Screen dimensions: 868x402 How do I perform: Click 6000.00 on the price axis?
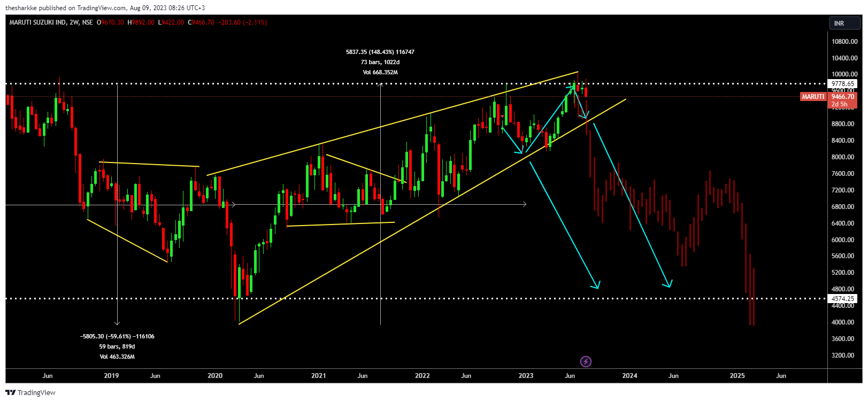(843, 240)
